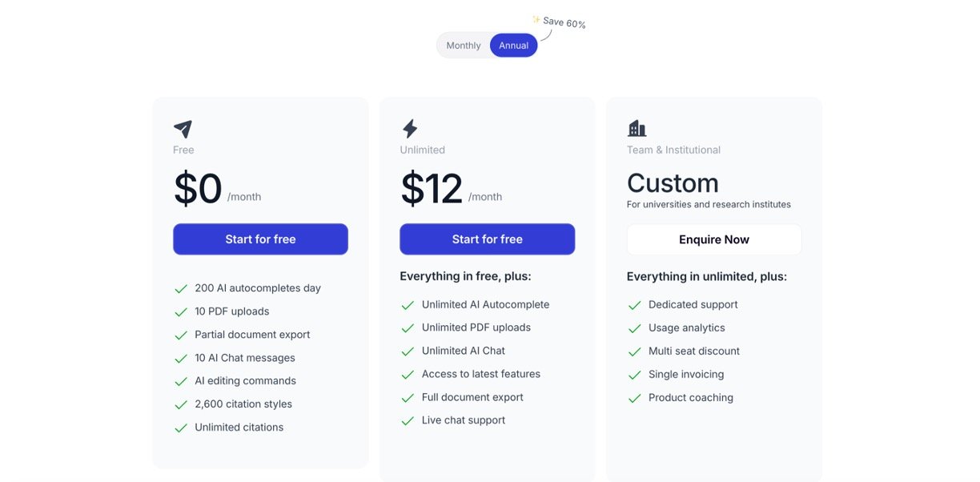Click the Unlimited AI Chat feature text
980x482 pixels.
pyautogui.click(x=464, y=351)
